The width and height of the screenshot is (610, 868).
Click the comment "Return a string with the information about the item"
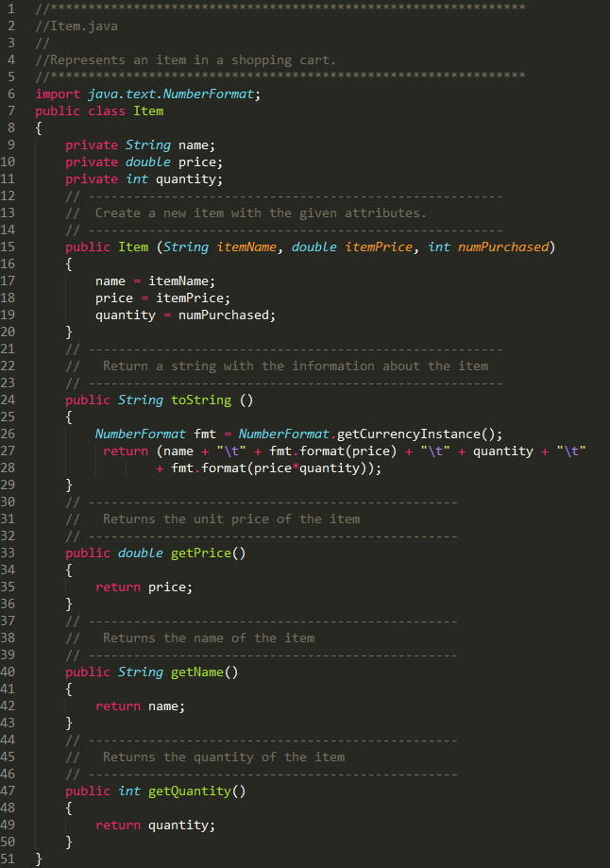[296, 366]
